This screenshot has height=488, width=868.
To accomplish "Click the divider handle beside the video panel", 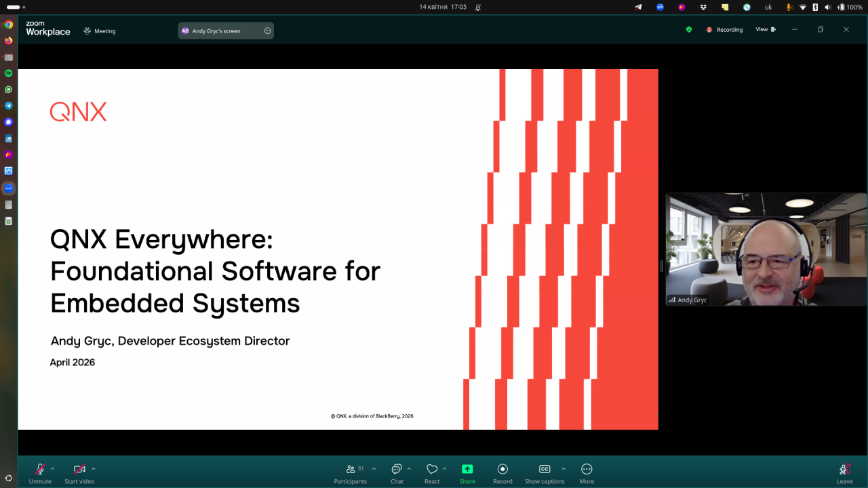I will 662,266.
